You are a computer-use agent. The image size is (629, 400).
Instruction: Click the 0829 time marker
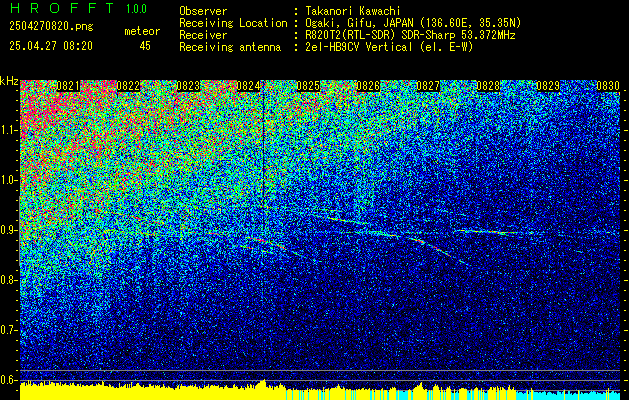pos(548,86)
